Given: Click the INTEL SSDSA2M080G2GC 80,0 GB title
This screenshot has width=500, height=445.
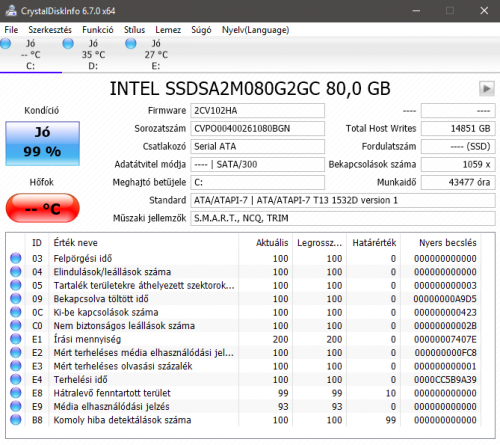Looking at the screenshot, I should [x=250, y=89].
